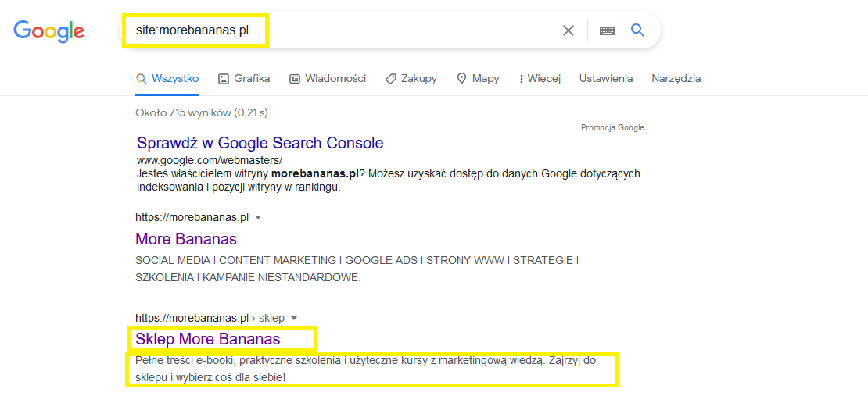Image resolution: width=868 pixels, height=396 pixels.
Task: Click the www.google.com/webmasters/ URL text
Action: tap(209, 160)
